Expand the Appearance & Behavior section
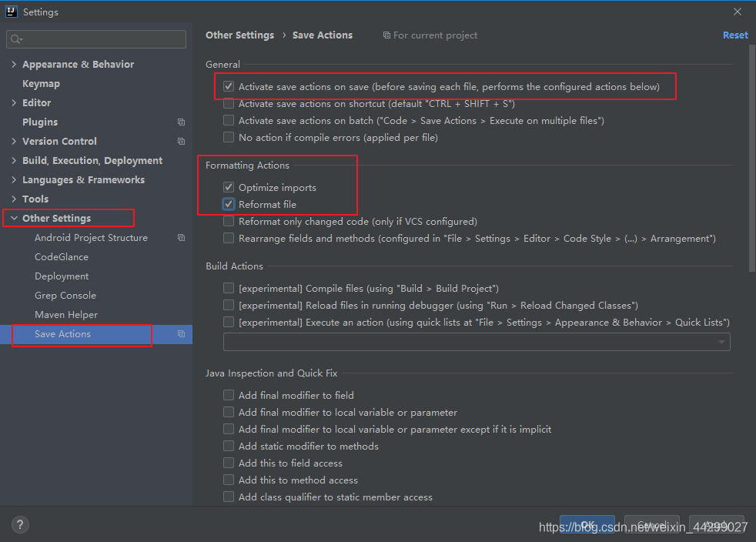Image resolution: width=756 pixels, height=542 pixels. (x=13, y=64)
